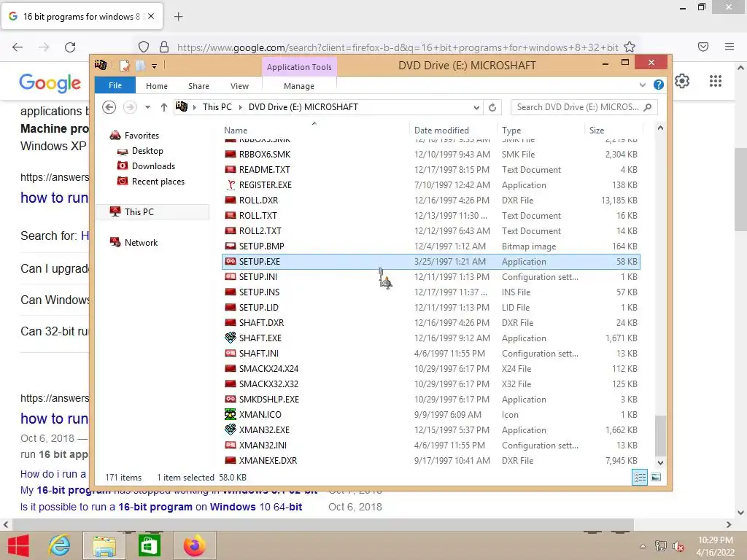Show hidden tray icons arrow

coord(643,546)
